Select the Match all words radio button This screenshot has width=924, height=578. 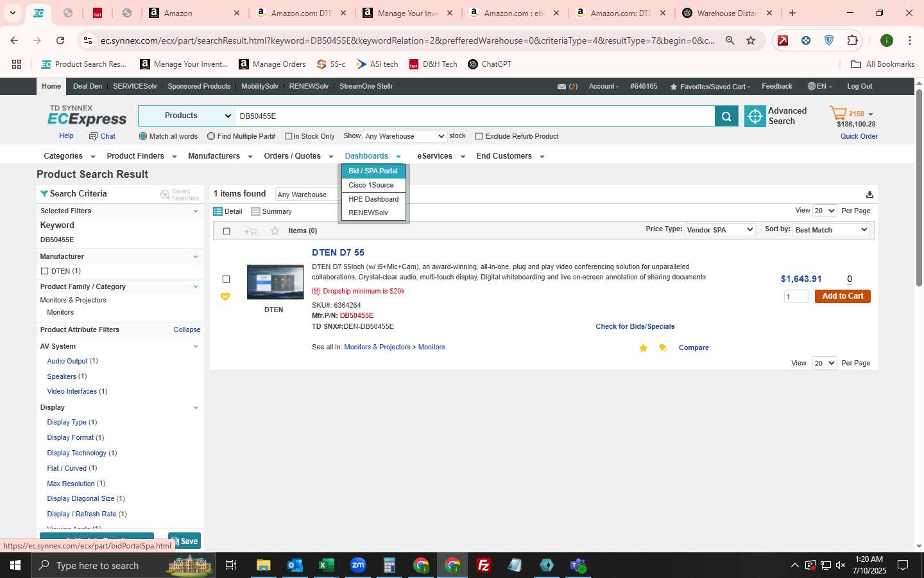[143, 136]
